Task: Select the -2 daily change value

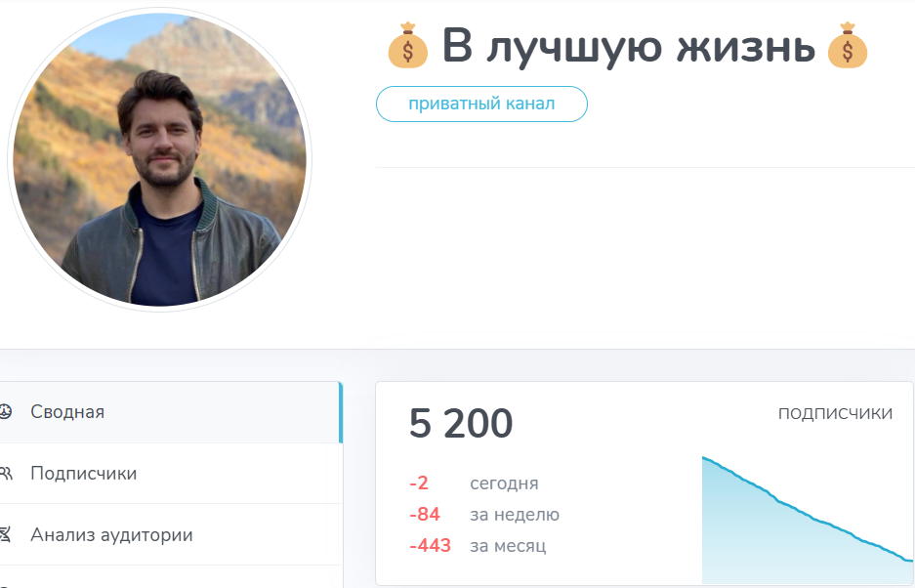Action: pos(419,483)
